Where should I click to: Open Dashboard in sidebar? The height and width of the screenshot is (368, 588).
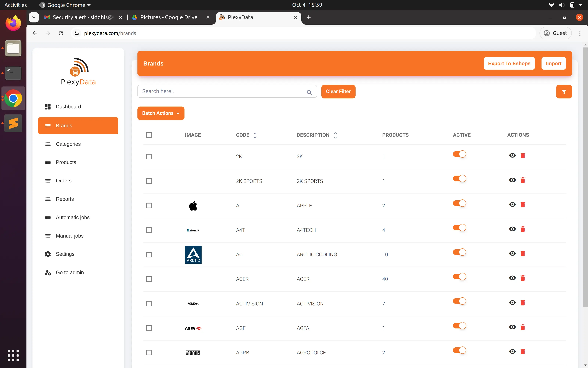(78, 107)
